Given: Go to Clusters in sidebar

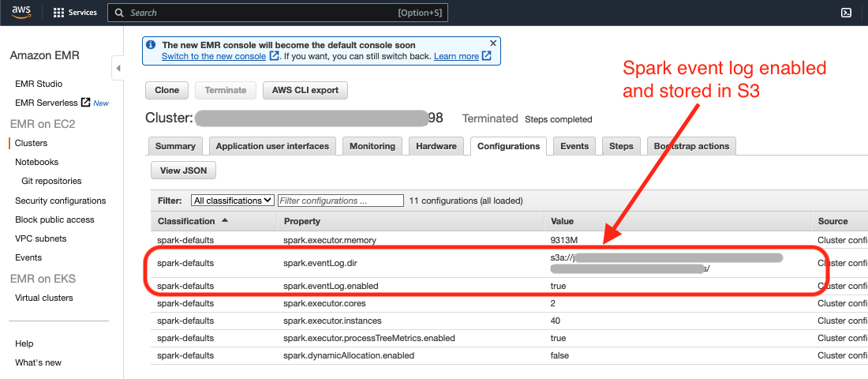Looking at the screenshot, I should [x=31, y=143].
